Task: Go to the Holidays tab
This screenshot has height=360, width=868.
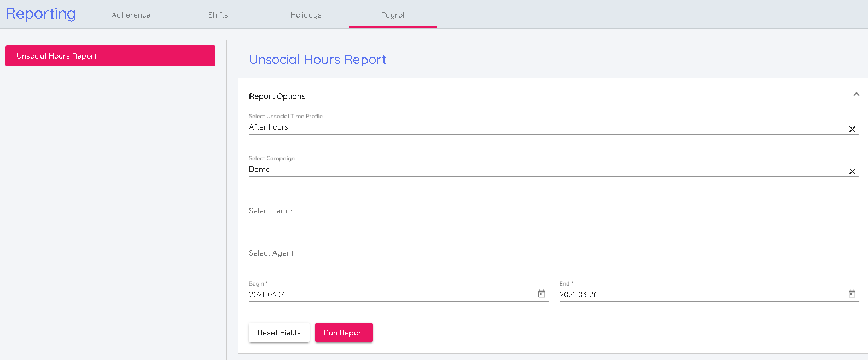Action: pyautogui.click(x=306, y=15)
